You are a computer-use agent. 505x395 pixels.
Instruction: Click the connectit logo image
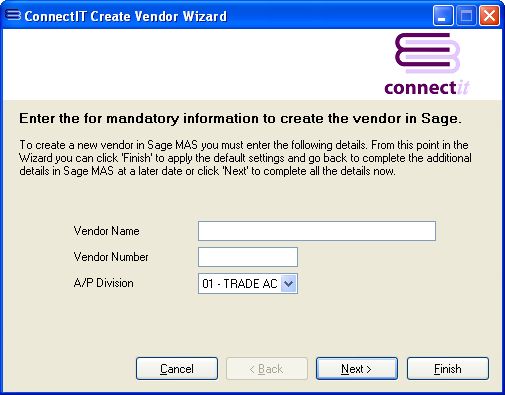[427, 64]
